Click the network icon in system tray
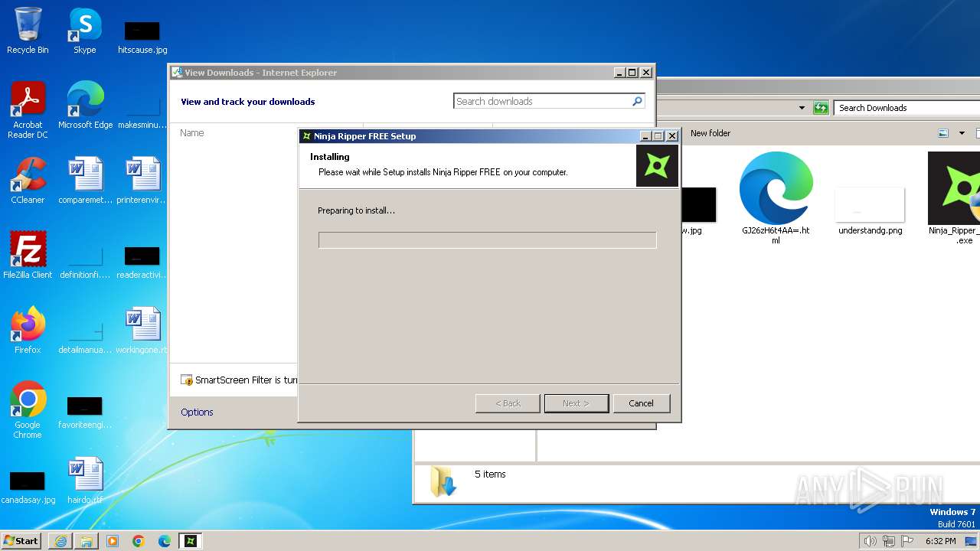This screenshot has width=980, height=551. click(x=889, y=541)
